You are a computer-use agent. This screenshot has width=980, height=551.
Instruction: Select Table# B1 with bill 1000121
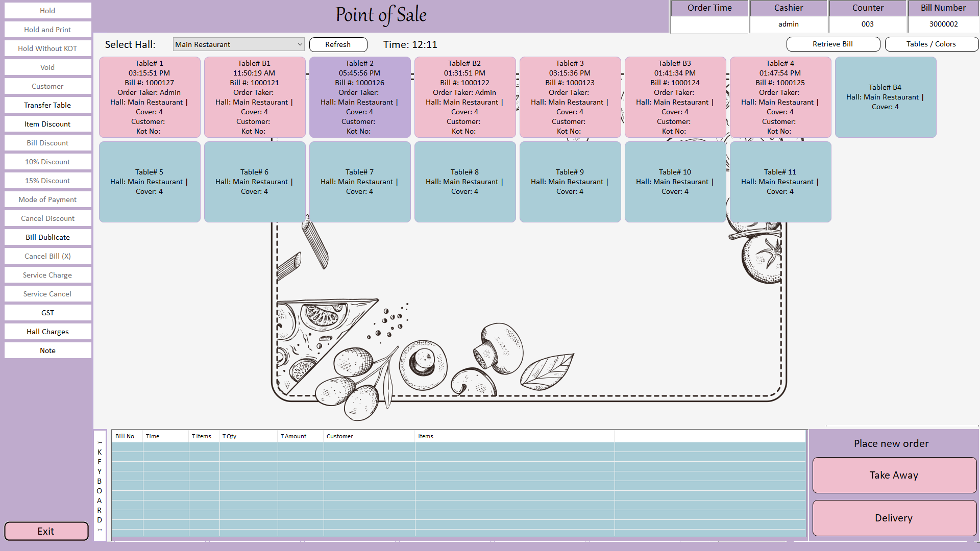point(255,97)
